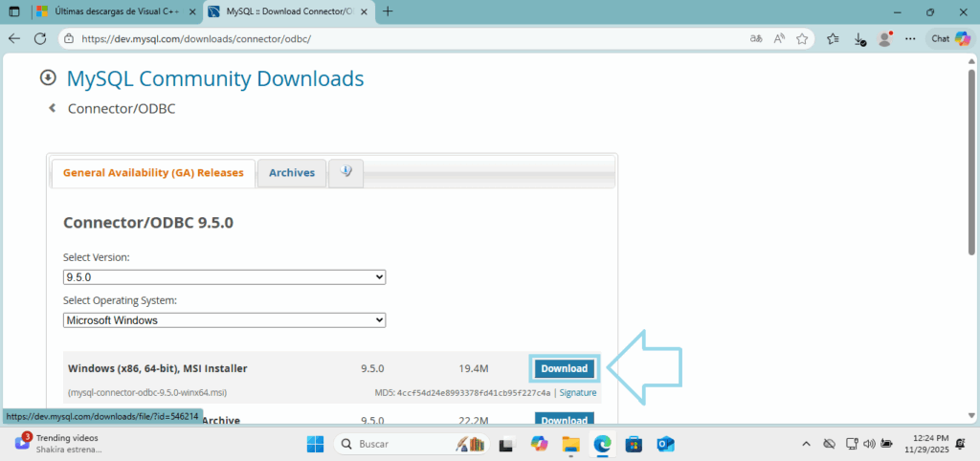Refresh the page with the reload icon
This screenshot has width=980, height=461.
coord(40,39)
